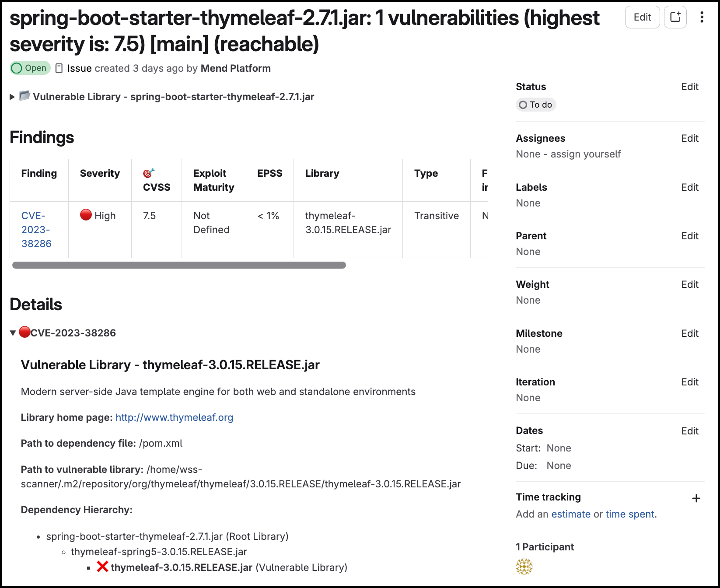
Task: Click the Edit button beside the issue title
Action: pyautogui.click(x=642, y=17)
